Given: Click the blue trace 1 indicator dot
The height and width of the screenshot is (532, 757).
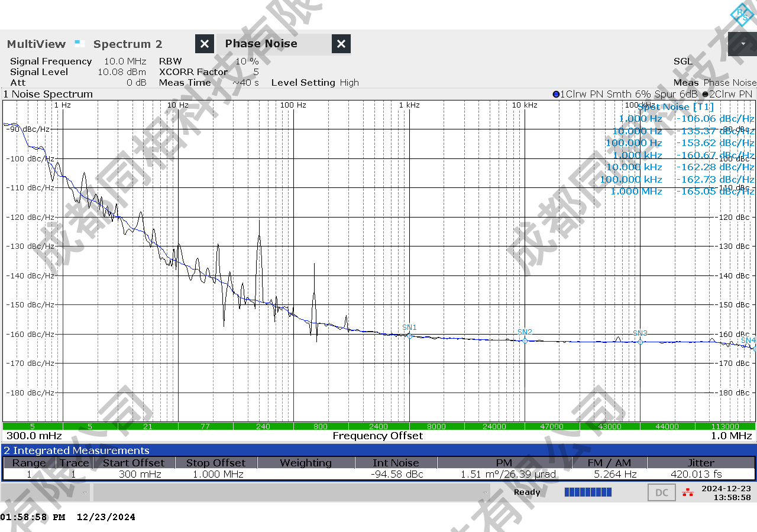Looking at the screenshot, I should [x=556, y=95].
